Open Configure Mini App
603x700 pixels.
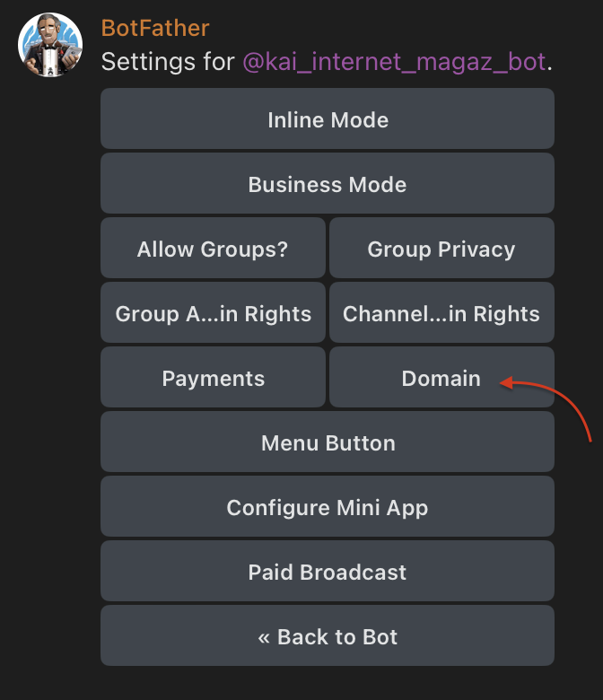pos(328,507)
